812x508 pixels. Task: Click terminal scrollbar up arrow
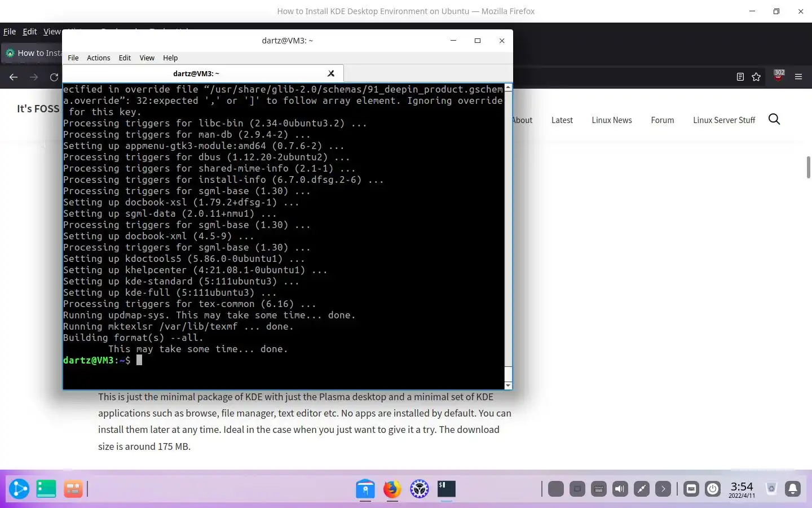pyautogui.click(x=508, y=87)
